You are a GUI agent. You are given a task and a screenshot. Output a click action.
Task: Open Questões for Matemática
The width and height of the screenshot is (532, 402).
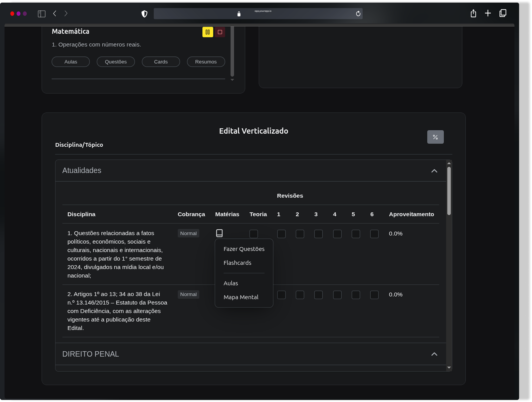[x=116, y=62]
